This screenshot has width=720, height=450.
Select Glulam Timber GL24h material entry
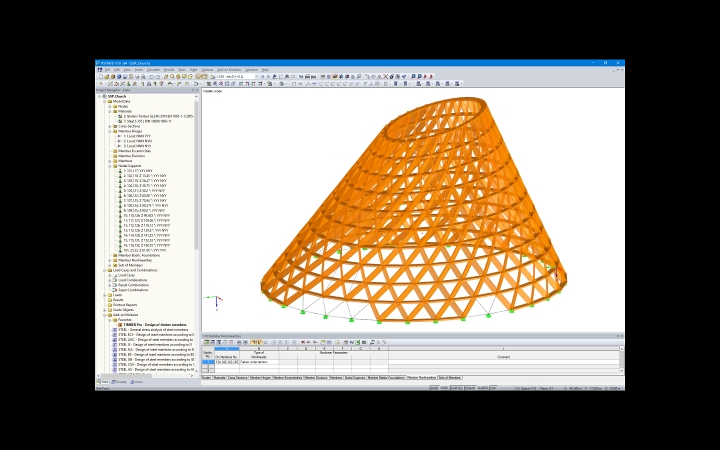pos(156,116)
